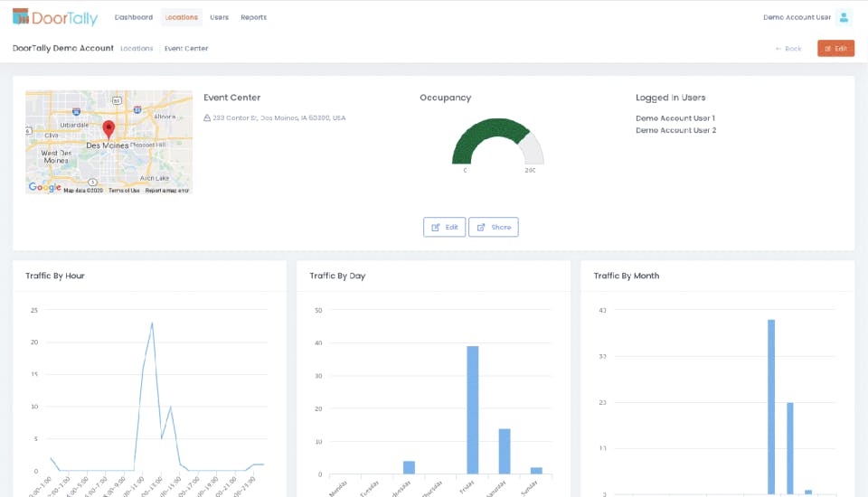Click the address location icon
The image size is (868, 497).
[x=207, y=117]
